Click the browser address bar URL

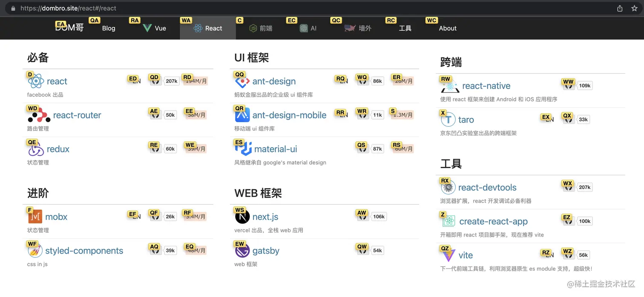click(68, 8)
